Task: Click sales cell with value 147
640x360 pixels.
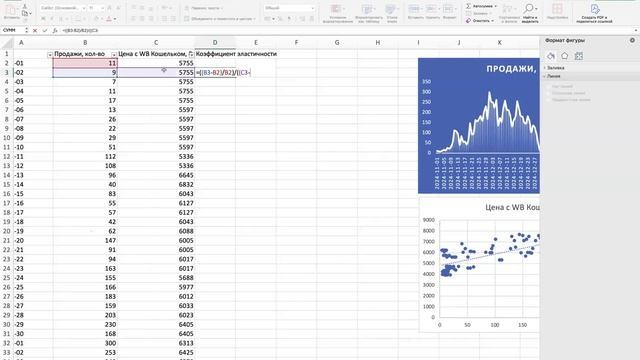Action: point(85,240)
